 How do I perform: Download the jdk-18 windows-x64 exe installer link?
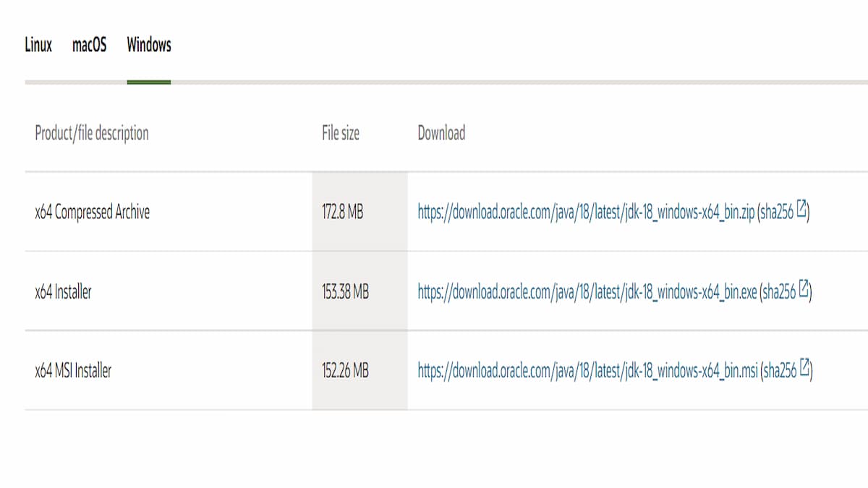tap(587, 291)
